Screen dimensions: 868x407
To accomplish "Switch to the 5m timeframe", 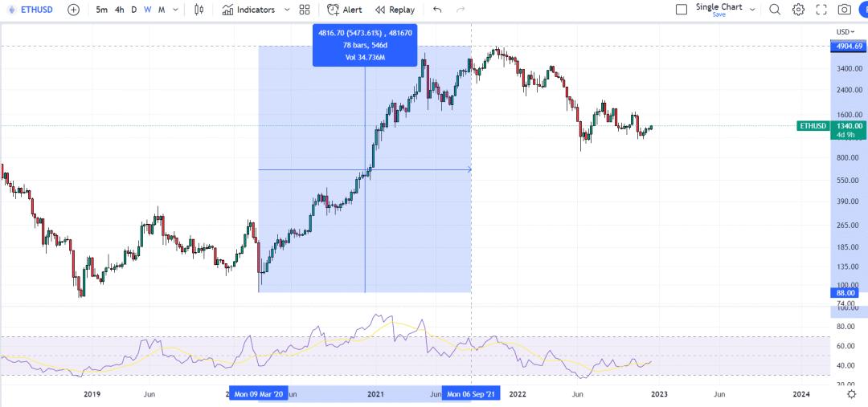I will [101, 10].
